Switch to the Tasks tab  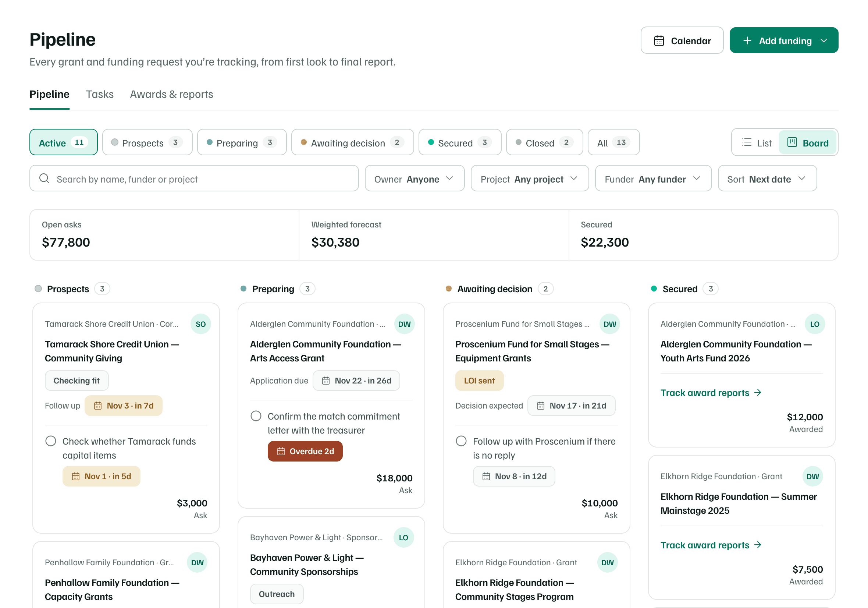(99, 94)
